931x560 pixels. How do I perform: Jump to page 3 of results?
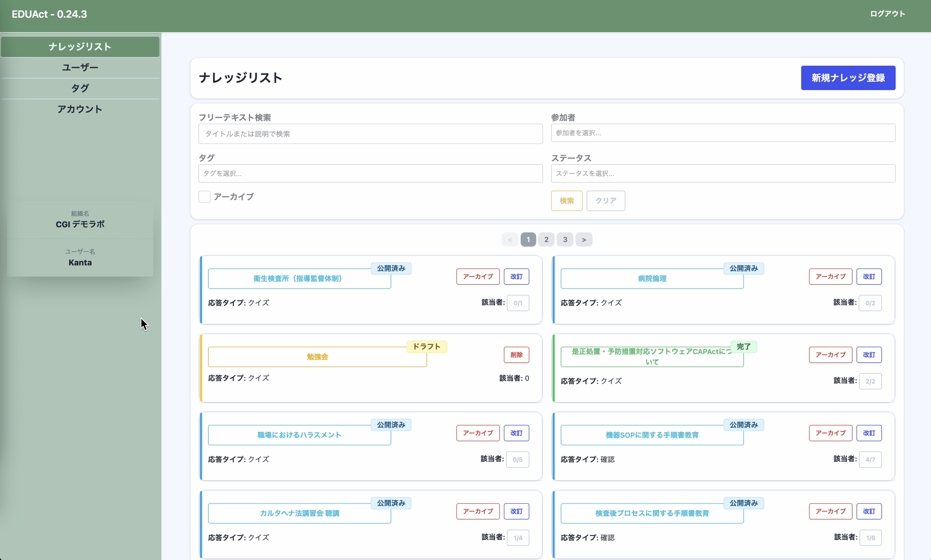click(x=565, y=240)
